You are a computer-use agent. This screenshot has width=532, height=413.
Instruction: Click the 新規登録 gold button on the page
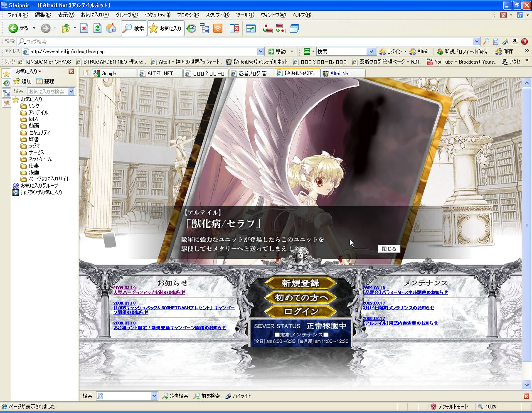click(300, 283)
